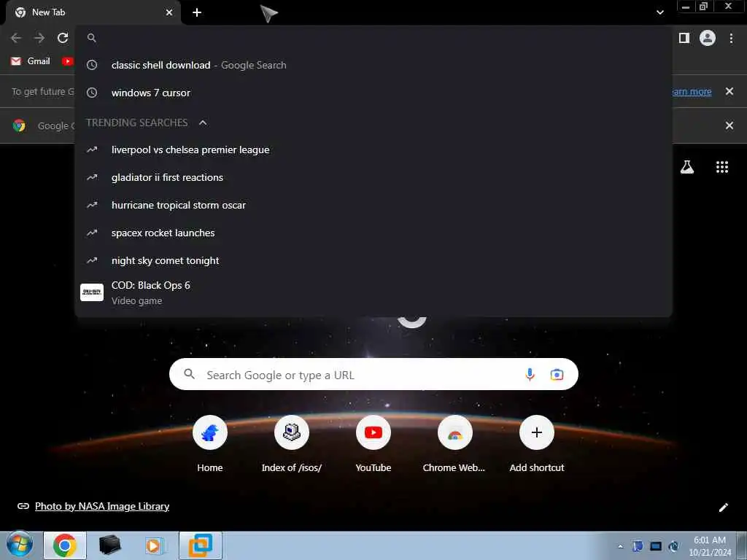The image size is (747, 560).
Task: Click the 'Search Google or type a URL' box
Action: tap(373, 374)
